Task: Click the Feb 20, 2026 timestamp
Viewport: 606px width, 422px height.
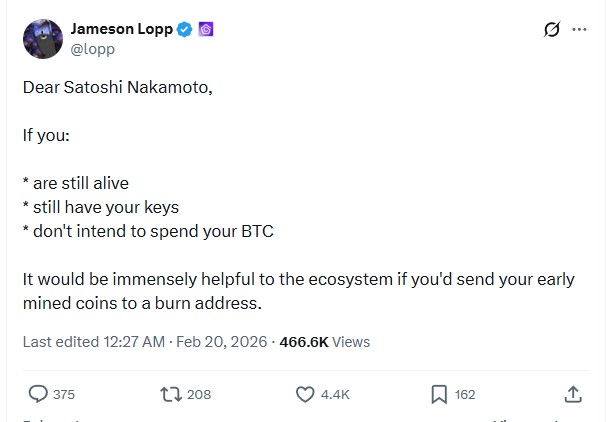Action: (x=224, y=341)
